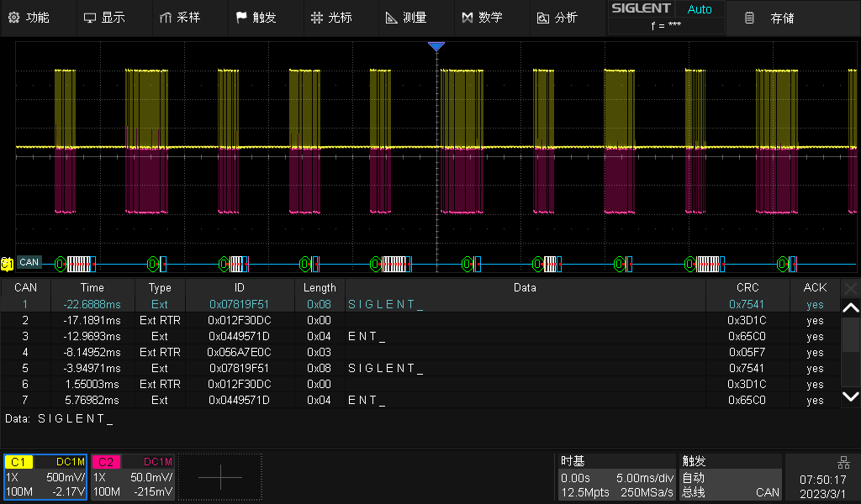Open the 显示 (Display) menu
The width and height of the screenshot is (861, 504).
click(x=114, y=17)
